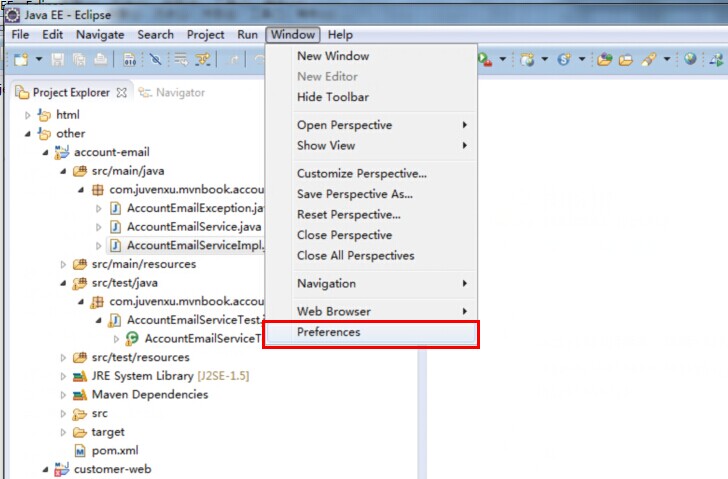728x479 pixels.
Task: Open the Project menu
Action: tap(205, 35)
